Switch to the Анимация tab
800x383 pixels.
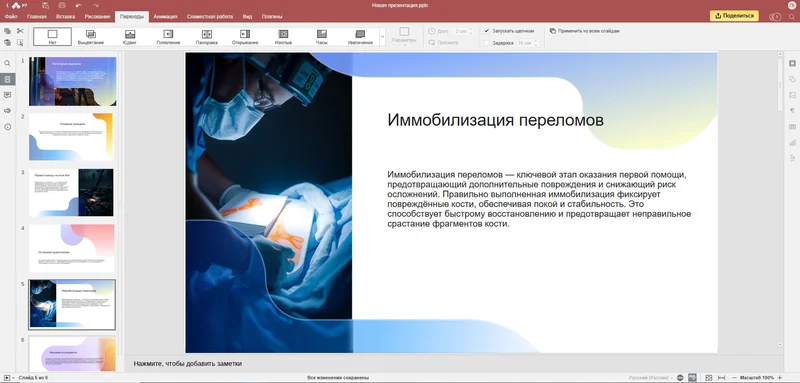165,16
